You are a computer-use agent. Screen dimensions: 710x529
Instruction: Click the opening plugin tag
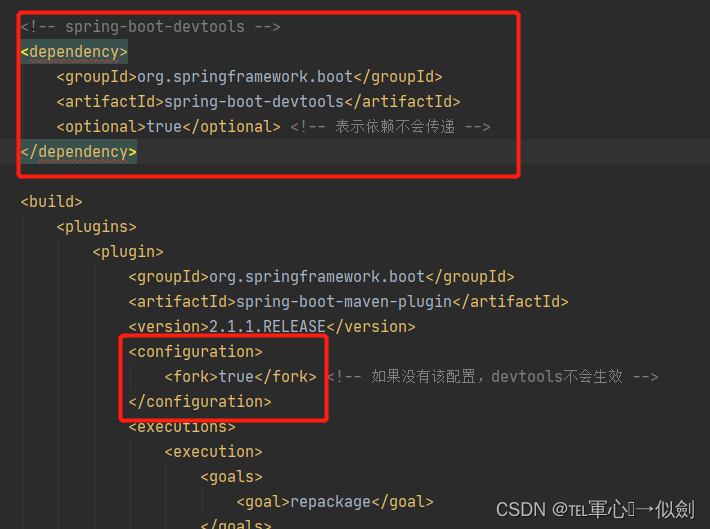128,251
